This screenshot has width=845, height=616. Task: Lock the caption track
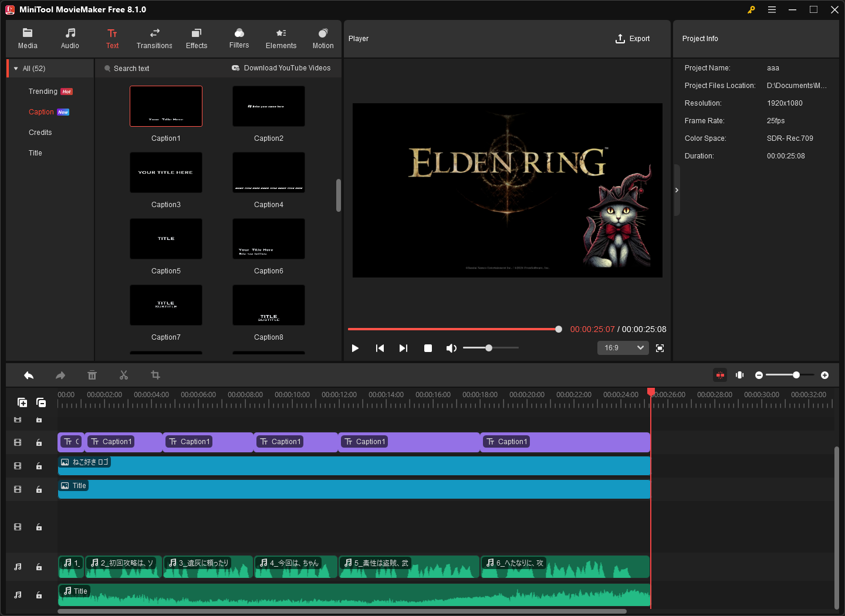pyautogui.click(x=39, y=443)
